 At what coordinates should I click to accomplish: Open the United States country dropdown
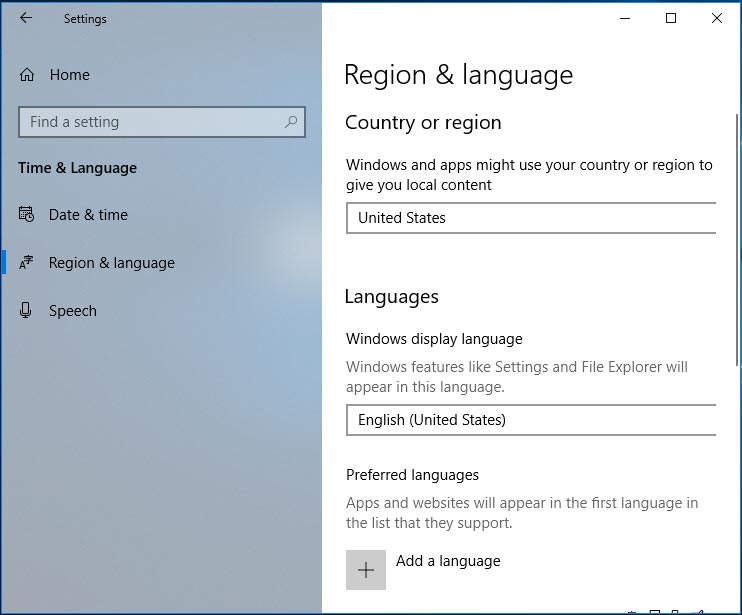pyautogui.click(x=531, y=218)
